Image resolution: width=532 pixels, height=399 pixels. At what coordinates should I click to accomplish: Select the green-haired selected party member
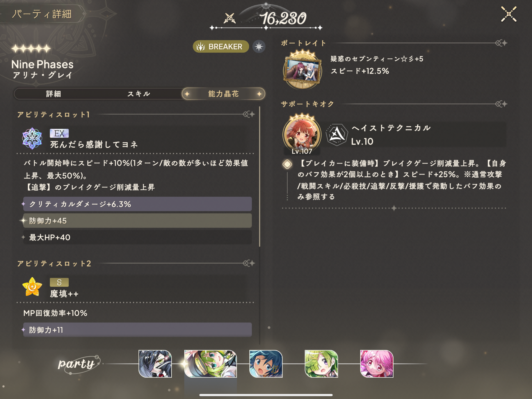tap(211, 364)
